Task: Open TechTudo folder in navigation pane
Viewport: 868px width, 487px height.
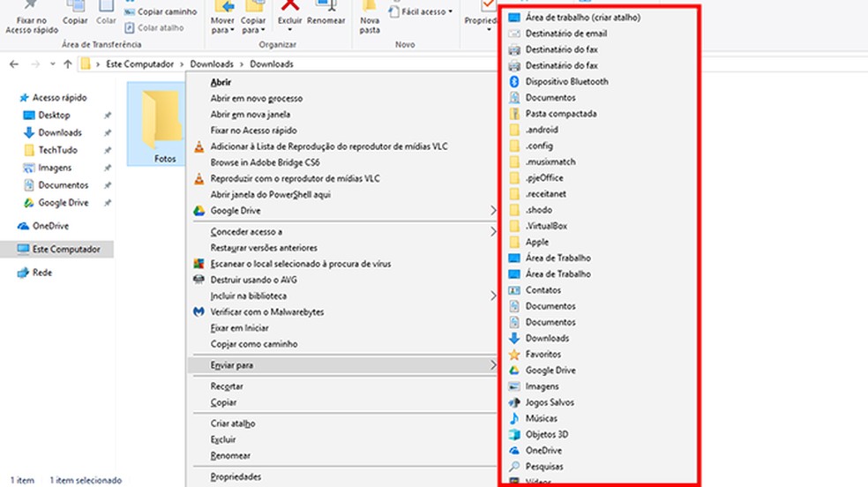Action: (x=51, y=150)
